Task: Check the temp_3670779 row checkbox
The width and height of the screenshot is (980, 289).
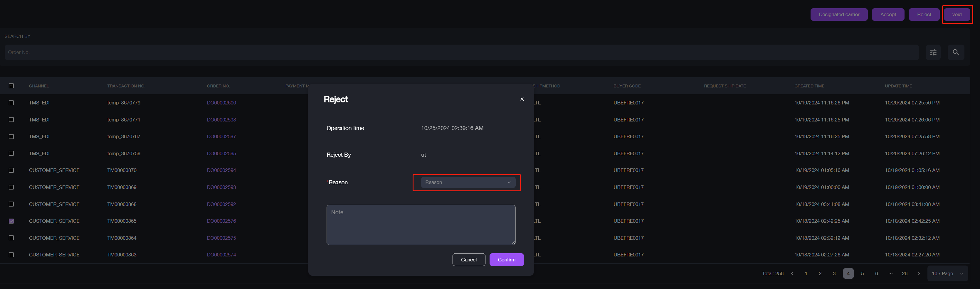Action: (11, 103)
